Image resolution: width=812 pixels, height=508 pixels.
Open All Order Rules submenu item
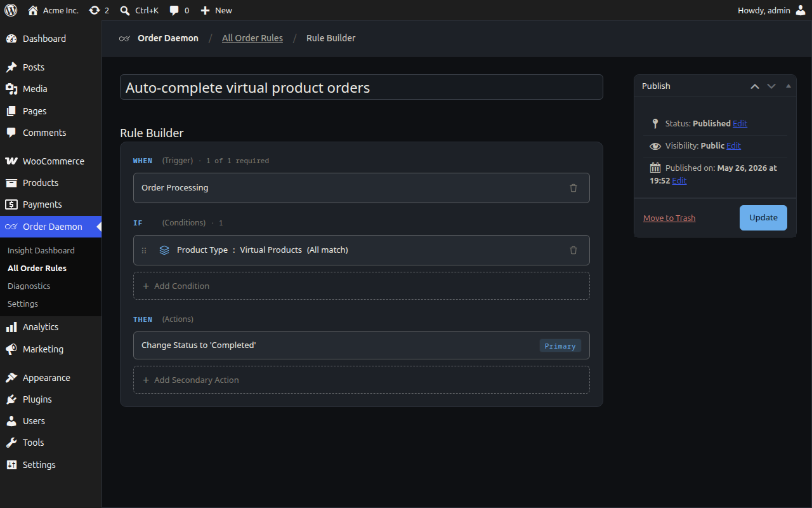point(37,269)
